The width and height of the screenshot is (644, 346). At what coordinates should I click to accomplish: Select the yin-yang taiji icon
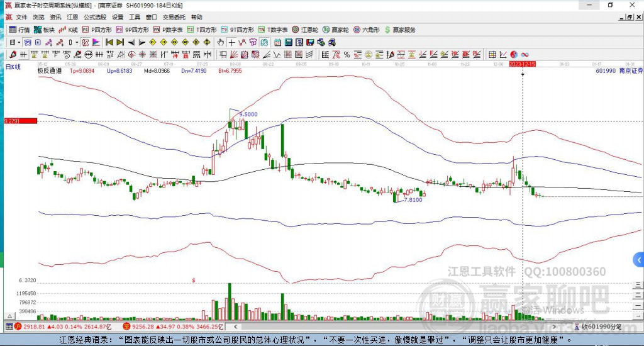514,54
